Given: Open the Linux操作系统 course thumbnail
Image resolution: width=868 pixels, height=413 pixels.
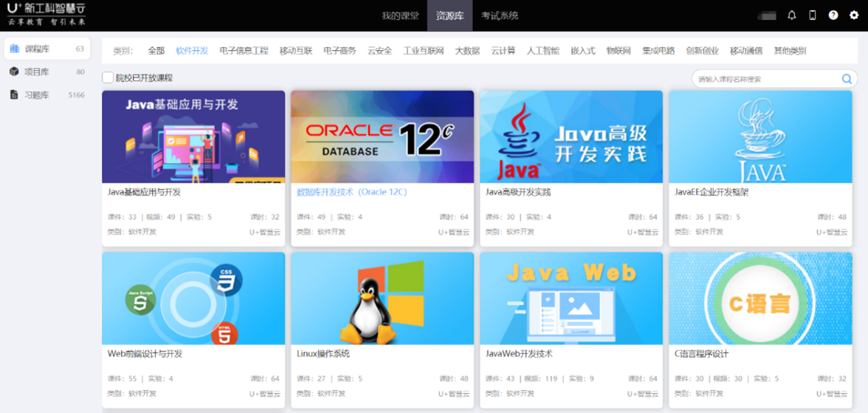Looking at the screenshot, I should coord(382,299).
